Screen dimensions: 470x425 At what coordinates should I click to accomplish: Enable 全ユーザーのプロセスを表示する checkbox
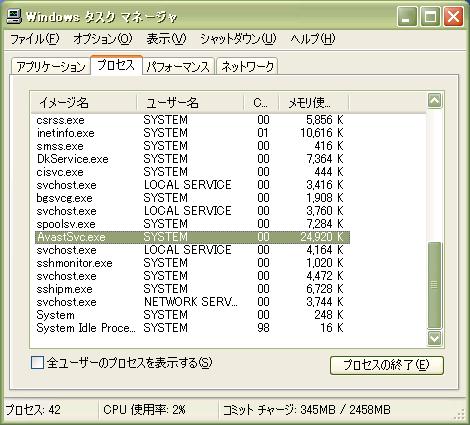pos(37,362)
